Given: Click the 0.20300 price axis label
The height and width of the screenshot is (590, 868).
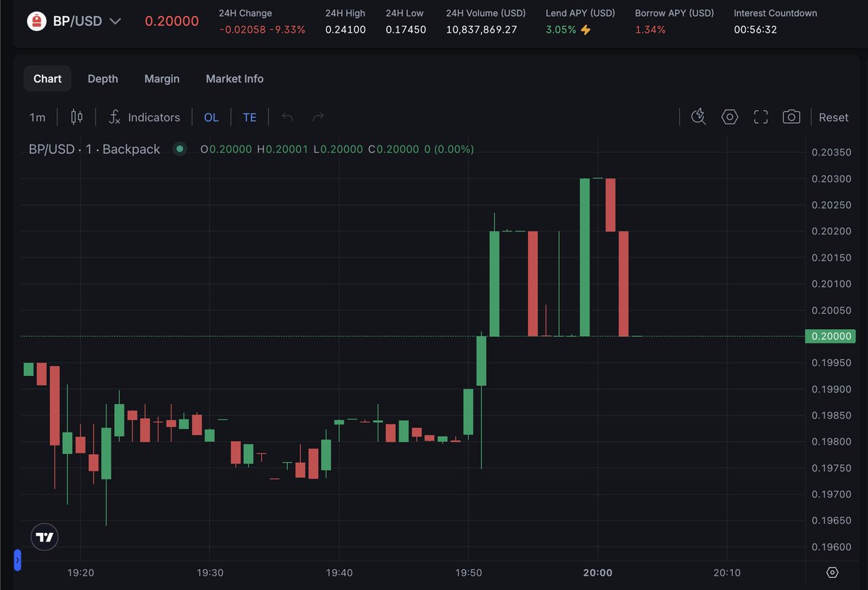Looking at the screenshot, I should tap(830, 179).
